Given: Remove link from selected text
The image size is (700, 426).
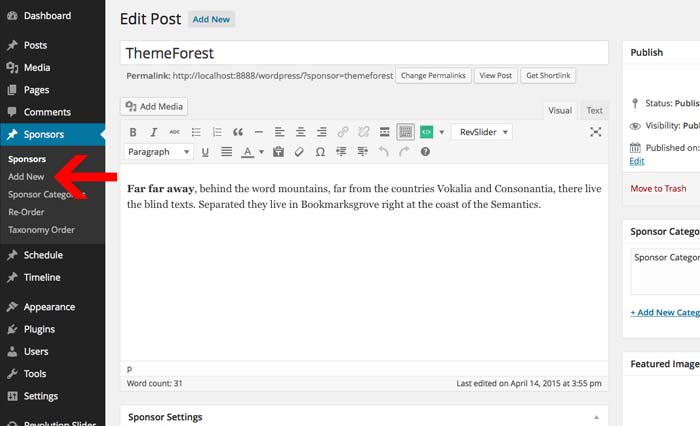Looking at the screenshot, I should [x=364, y=132].
